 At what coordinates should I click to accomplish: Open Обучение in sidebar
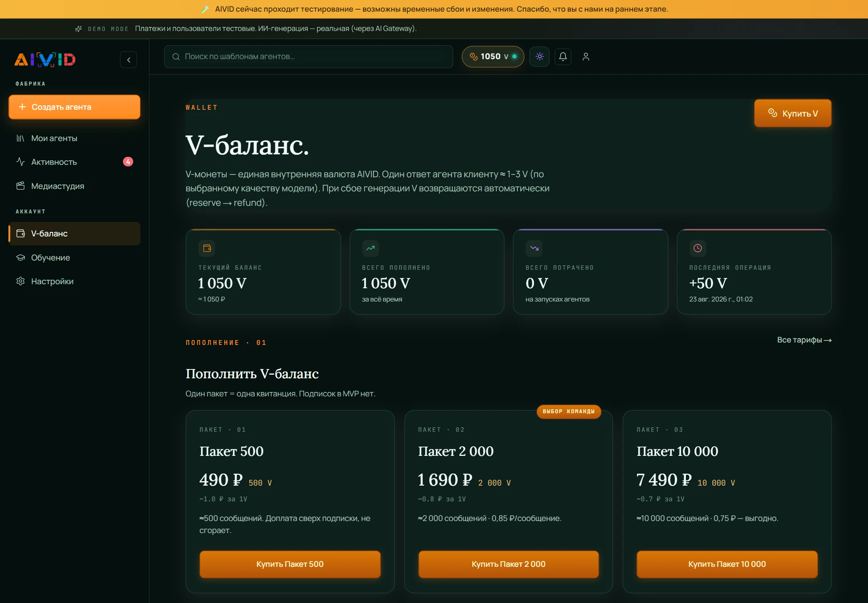[x=74, y=258]
